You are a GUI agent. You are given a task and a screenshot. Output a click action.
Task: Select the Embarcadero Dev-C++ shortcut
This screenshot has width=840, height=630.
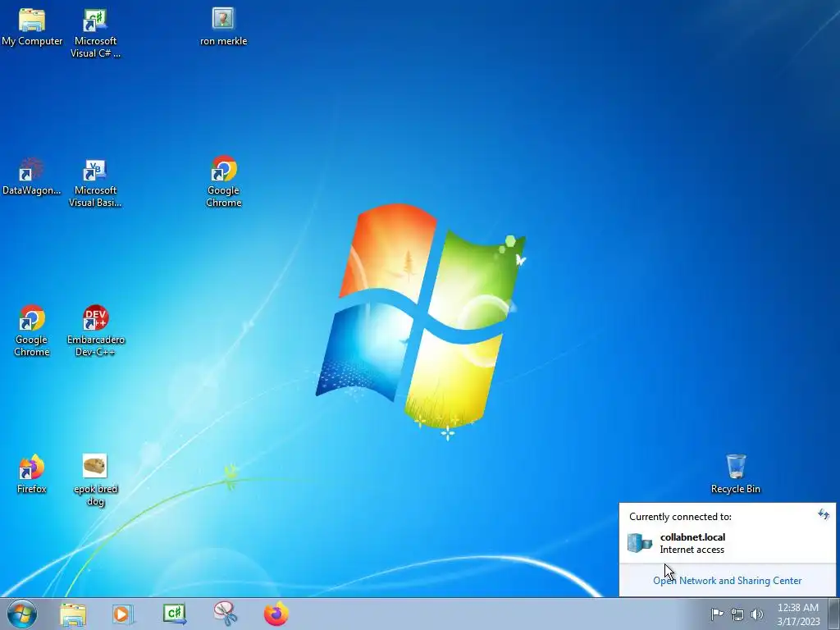point(95,331)
